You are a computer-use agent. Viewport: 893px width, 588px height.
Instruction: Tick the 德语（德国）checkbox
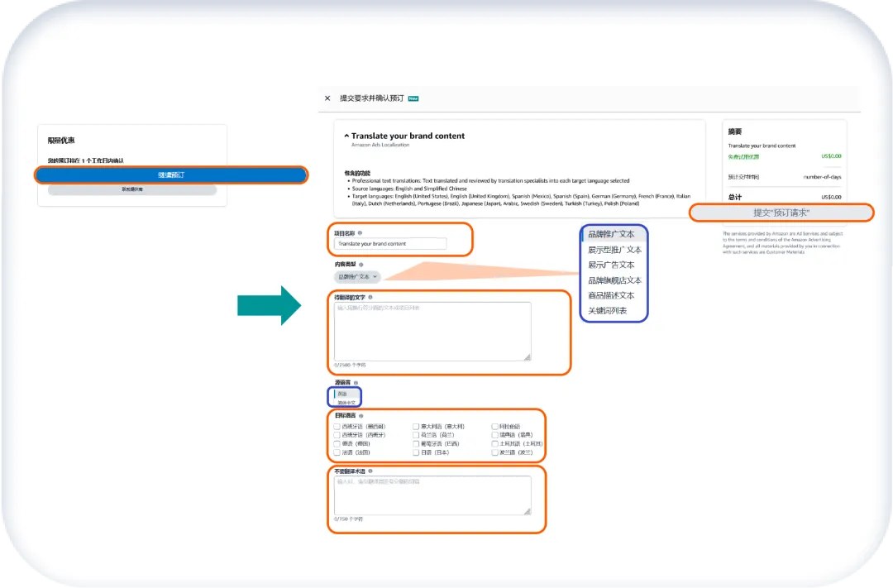(337, 443)
